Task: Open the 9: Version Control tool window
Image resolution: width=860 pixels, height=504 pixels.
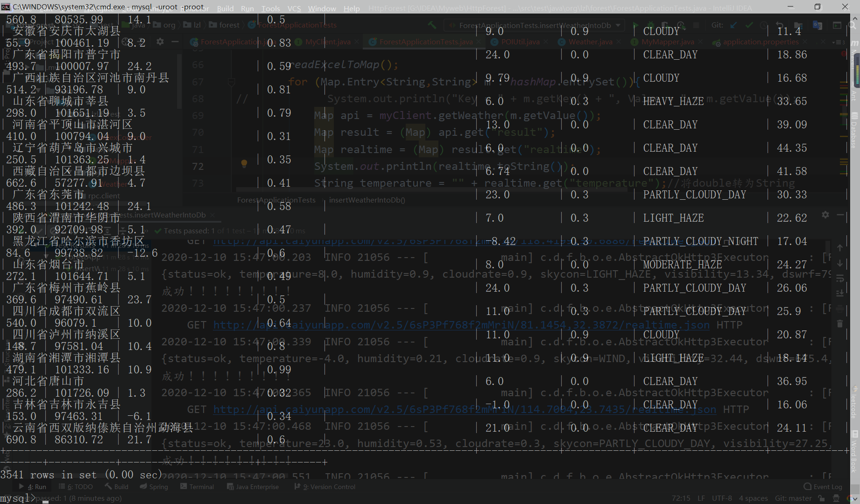Action: [325, 487]
